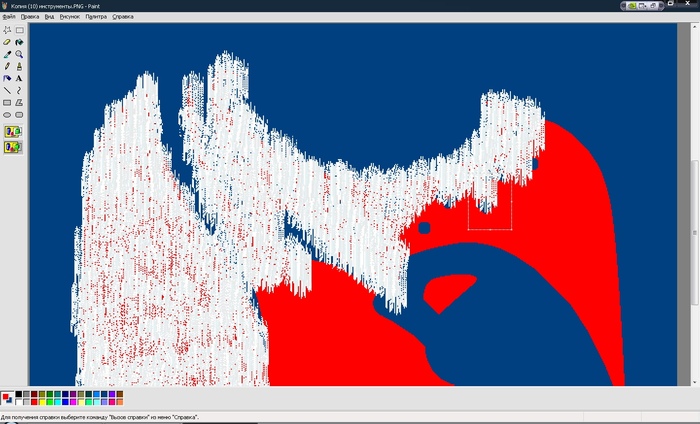Image resolution: width=700 pixels, height=424 pixels.
Task: Click the window title 'Копия (10) инструменты.PNG - Paint'
Action: point(55,6)
